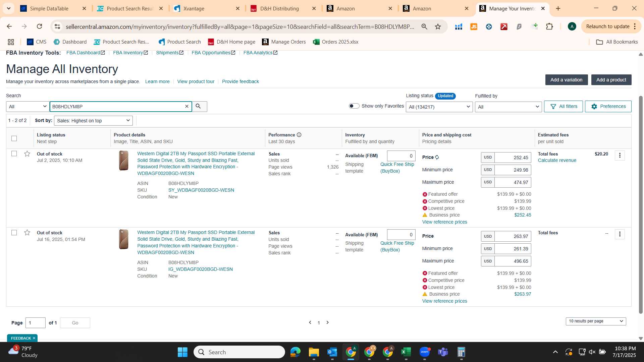The image size is (644, 362).
Task: Toggle Show only Favorites switch
Action: [x=354, y=106]
